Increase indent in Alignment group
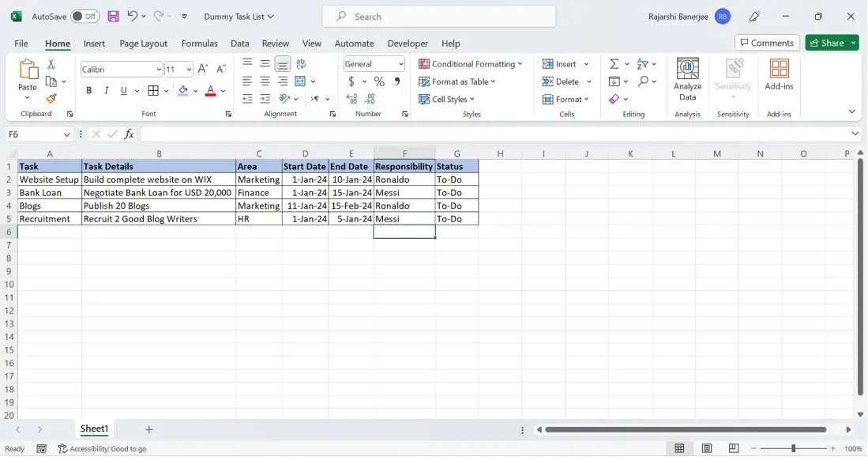868x457 pixels. (265, 99)
